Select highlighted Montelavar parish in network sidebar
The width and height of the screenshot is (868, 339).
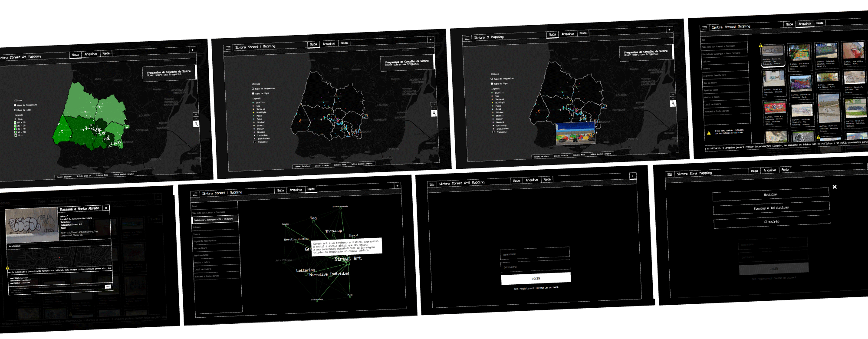point(215,220)
